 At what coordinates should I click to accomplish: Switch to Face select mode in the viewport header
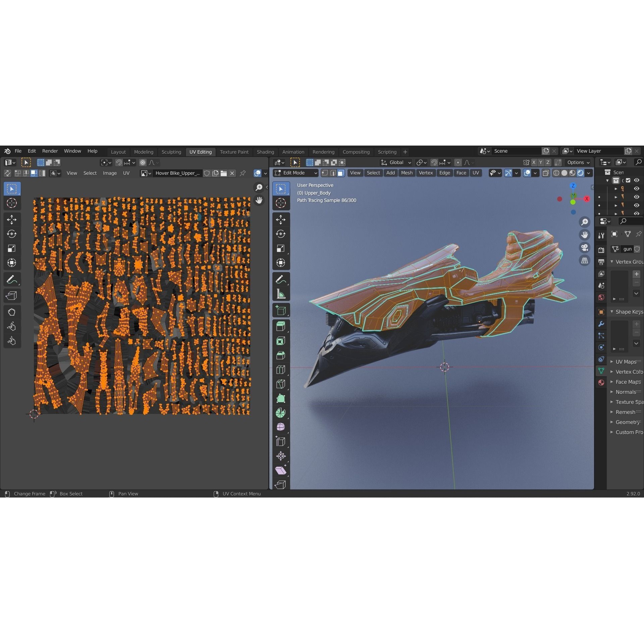tap(341, 173)
